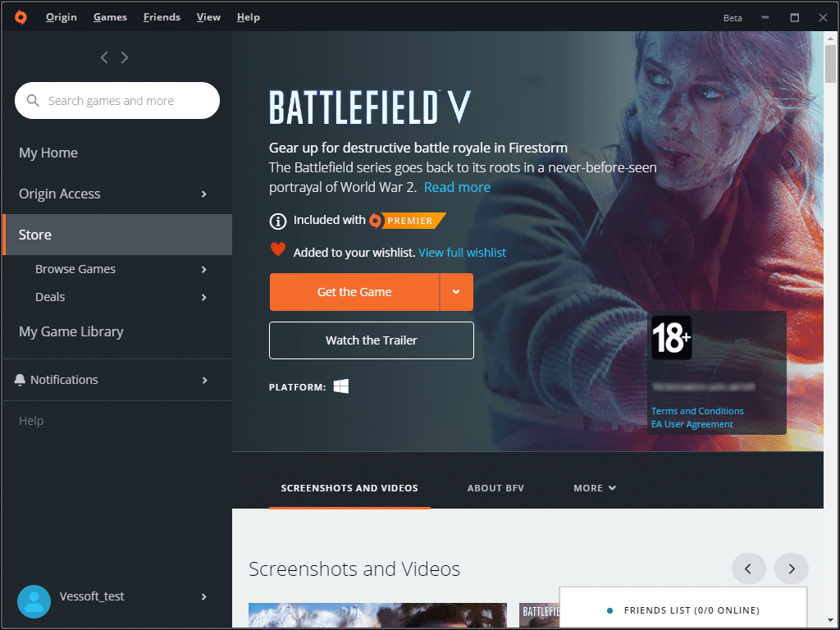The height and width of the screenshot is (630, 840).
Task: Click the Origin Premier badge
Action: click(408, 220)
